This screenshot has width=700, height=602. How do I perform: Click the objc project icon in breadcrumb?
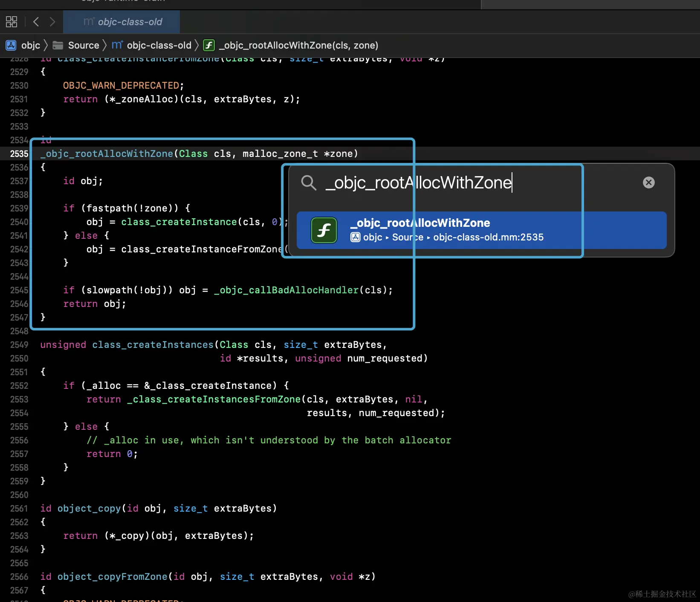11,45
